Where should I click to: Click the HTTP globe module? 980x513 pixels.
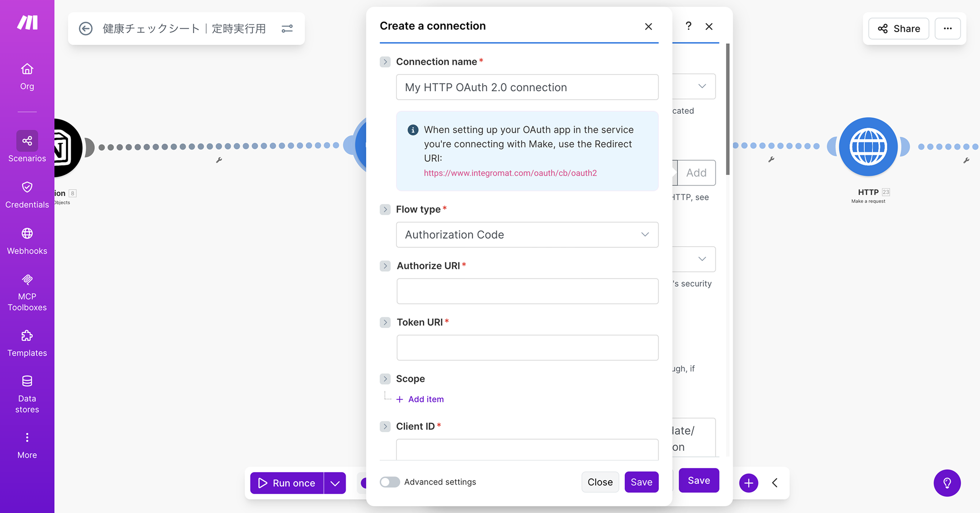click(x=867, y=147)
